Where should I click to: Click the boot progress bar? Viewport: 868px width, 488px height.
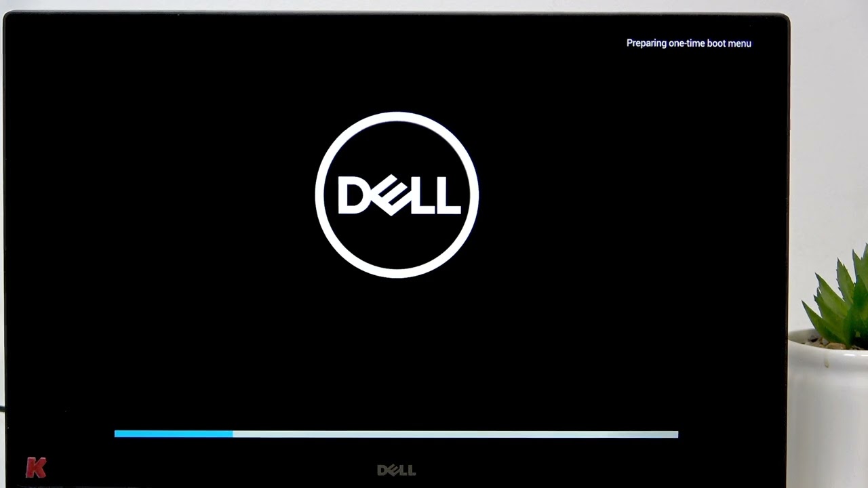396,434
